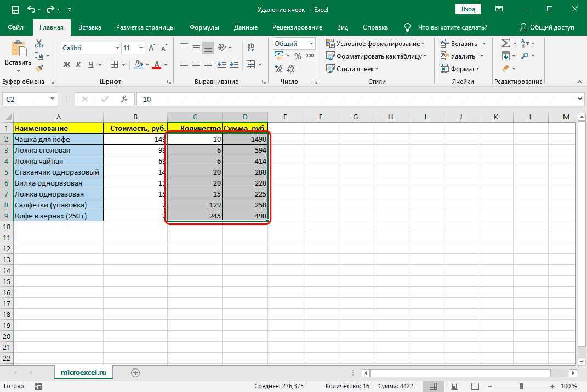Click the center text alignment icon
Viewport: 587px width, 392px height.
click(196, 65)
